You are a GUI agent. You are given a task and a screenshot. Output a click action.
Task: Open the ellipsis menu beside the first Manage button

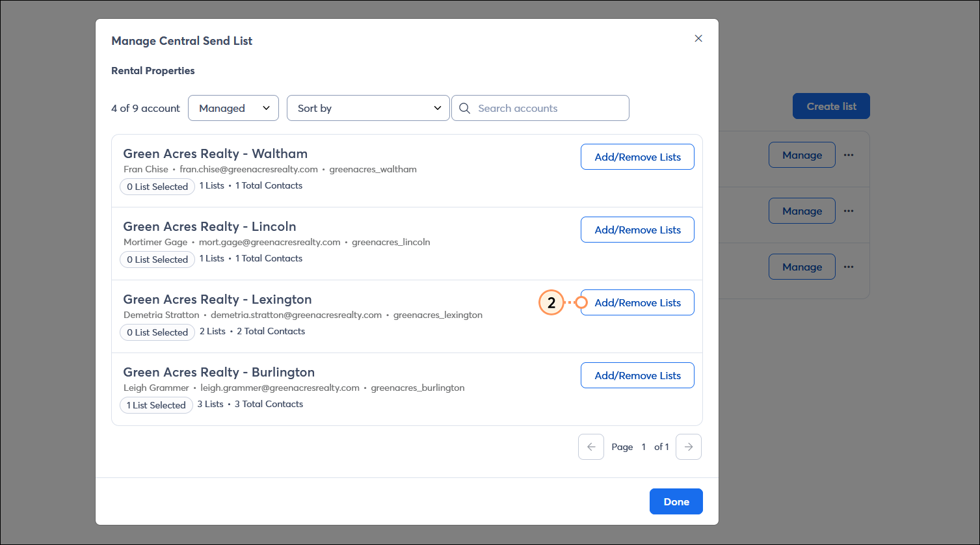tap(849, 155)
